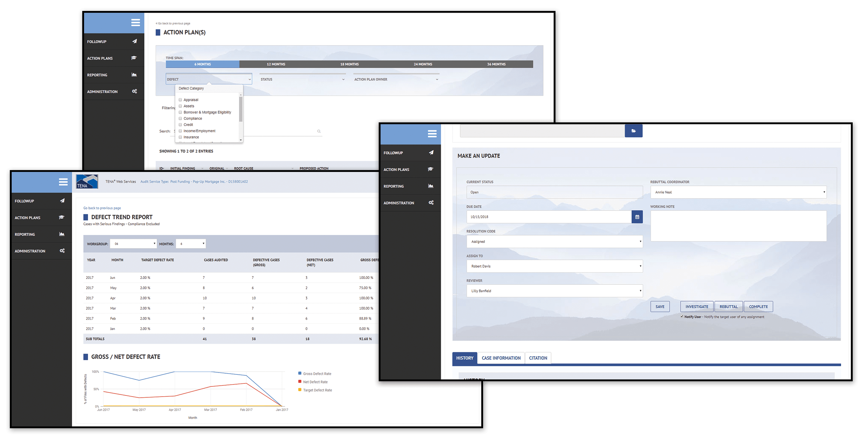
Task: Switch to the Case Information tab
Action: point(501,358)
